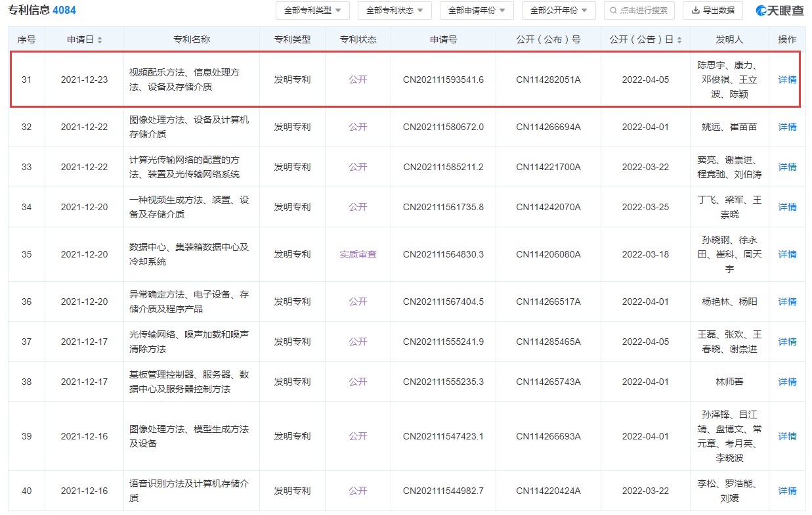Click the 点击进行搜索 search field

pos(639,11)
